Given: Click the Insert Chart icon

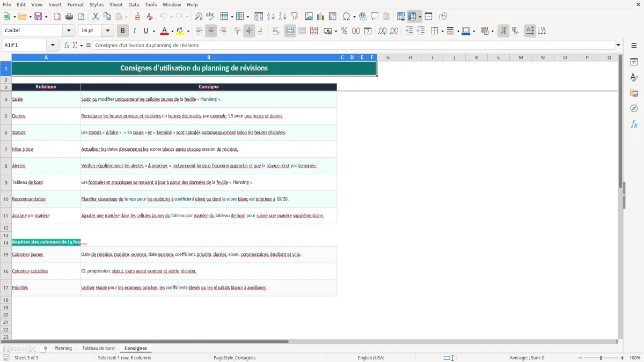Looking at the screenshot, I should [321, 17].
